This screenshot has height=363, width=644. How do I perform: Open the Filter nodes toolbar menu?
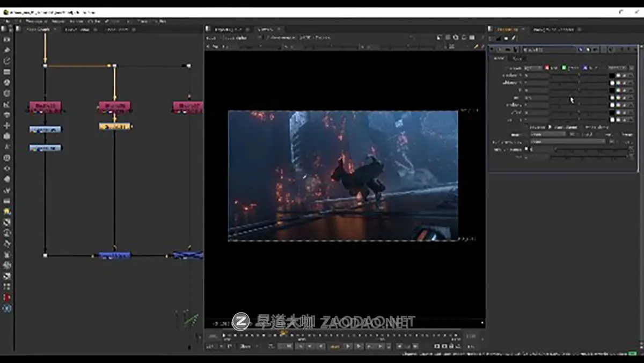(7, 93)
